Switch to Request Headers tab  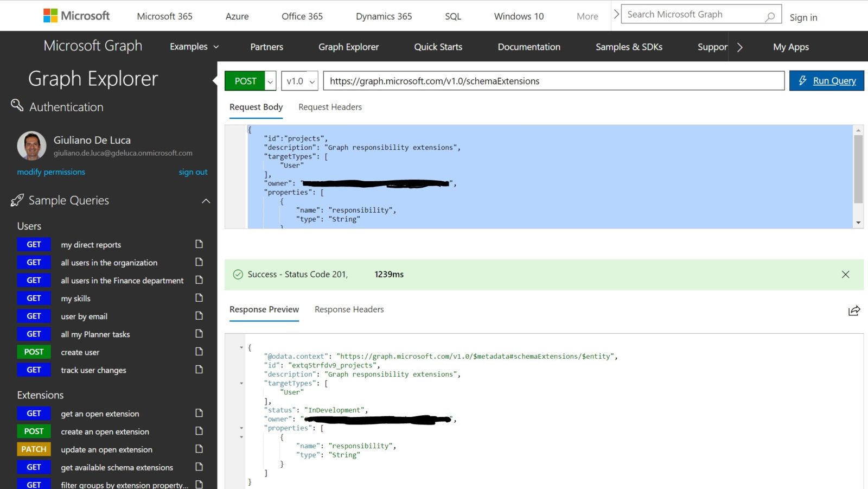[330, 107]
